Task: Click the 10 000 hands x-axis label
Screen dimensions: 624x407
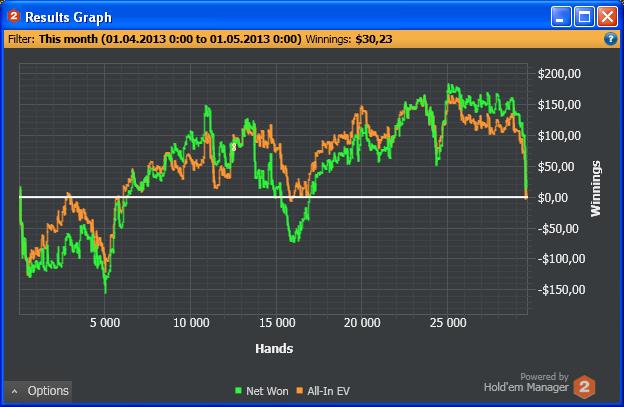Action: [x=191, y=323]
